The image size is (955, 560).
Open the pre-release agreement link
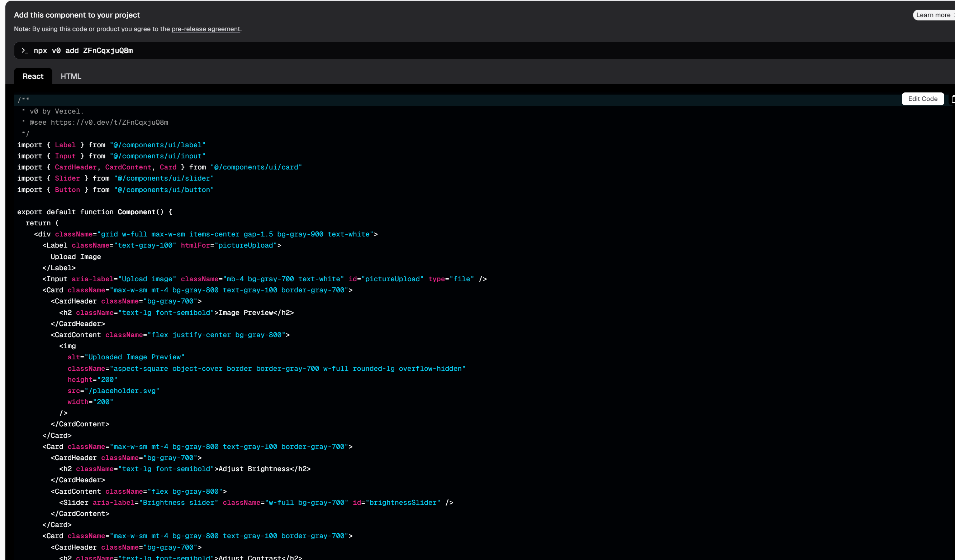[x=206, y=29]
